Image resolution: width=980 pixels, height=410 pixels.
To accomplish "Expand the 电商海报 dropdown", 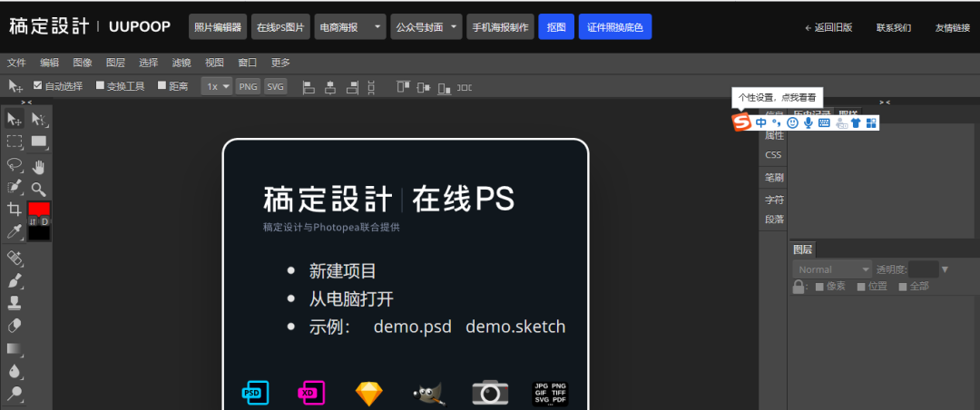I will click(377, 27).
